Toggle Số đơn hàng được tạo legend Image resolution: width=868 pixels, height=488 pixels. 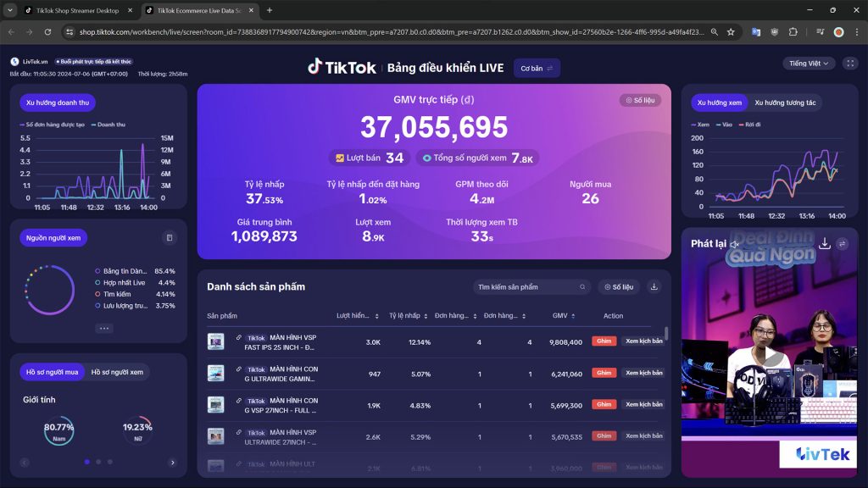coord(52,125)
